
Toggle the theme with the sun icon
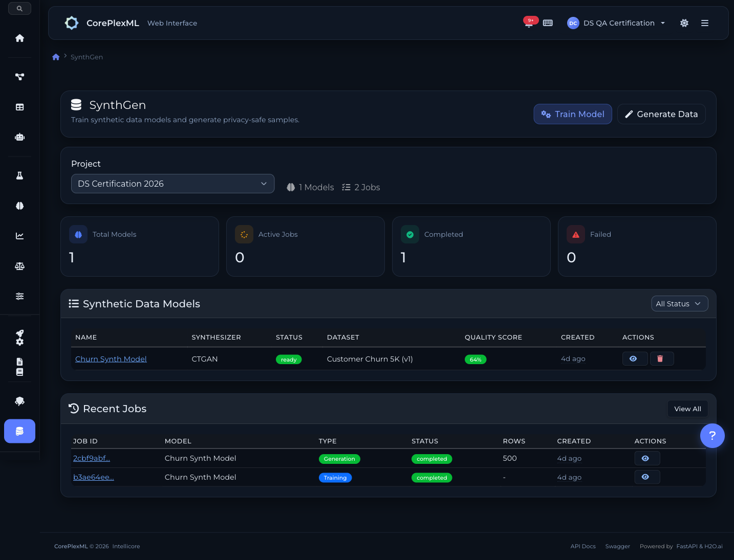point(684,23)
